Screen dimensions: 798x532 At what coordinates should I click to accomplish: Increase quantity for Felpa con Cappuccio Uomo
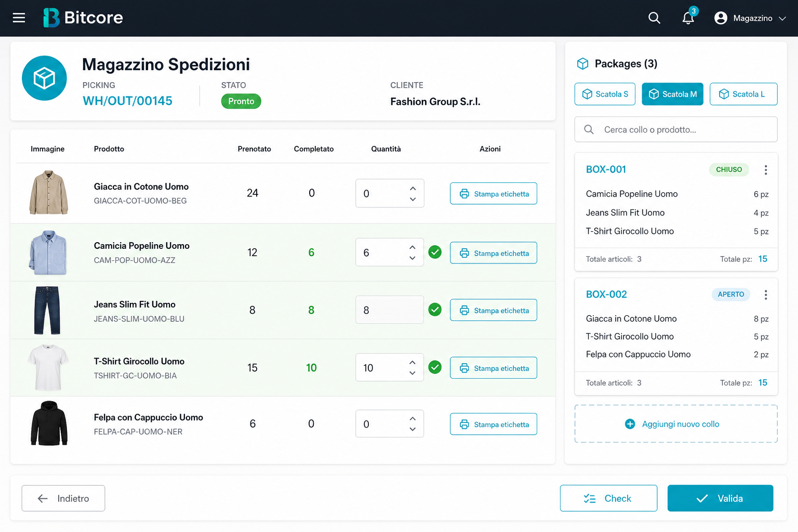point(413,419)
